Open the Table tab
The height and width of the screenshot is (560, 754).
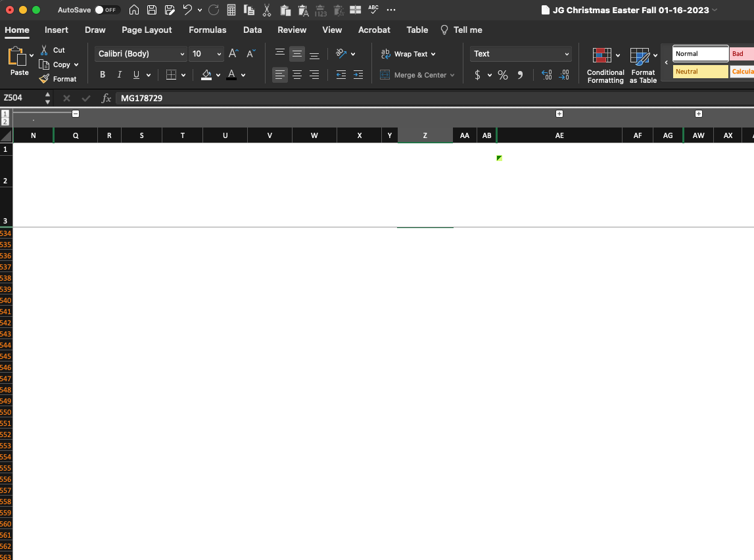[x=417, y=30]
